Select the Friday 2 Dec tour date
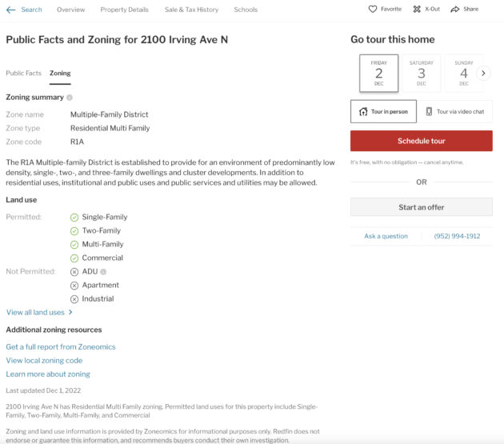504x444 pixels. point(378,74)
